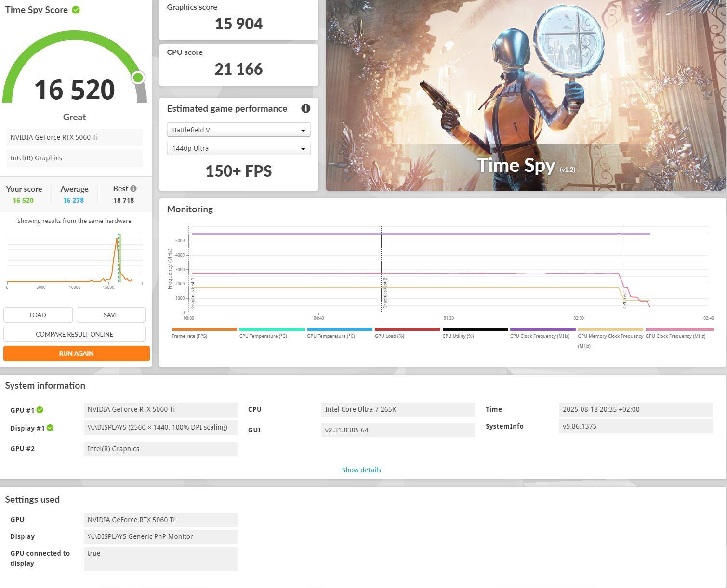Toggle CPU Clock Frequency series in the chart
Image resolution: width=727 pixels, height=588 pixels.
(540, 336)
